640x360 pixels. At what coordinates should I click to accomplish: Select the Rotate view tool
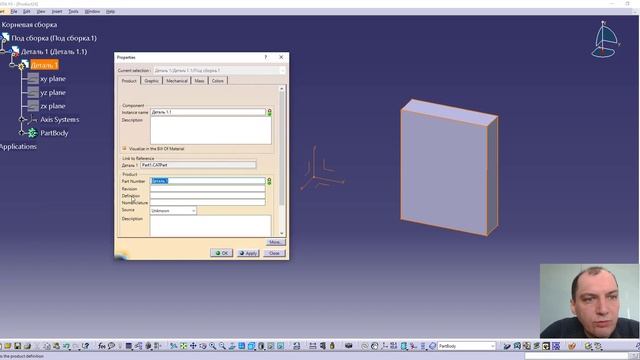pyautogui.click(x=203, y=346)
